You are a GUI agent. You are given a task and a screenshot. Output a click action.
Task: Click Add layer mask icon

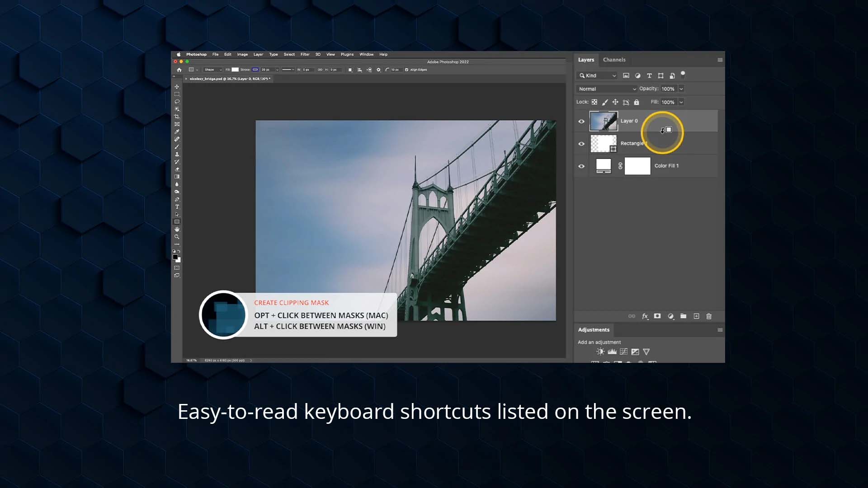[657, 316]
